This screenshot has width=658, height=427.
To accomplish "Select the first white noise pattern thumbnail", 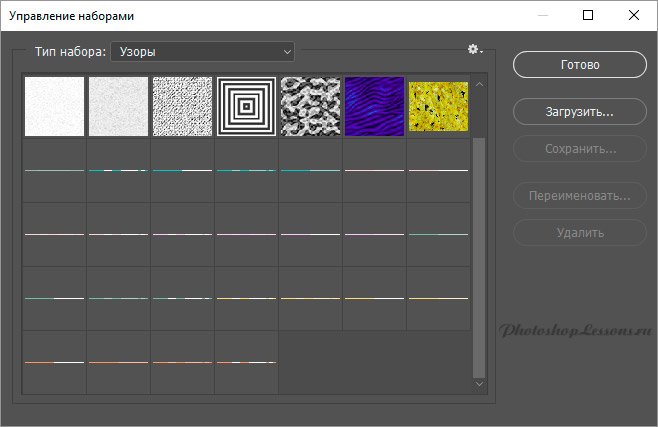I will coord(54,107).
